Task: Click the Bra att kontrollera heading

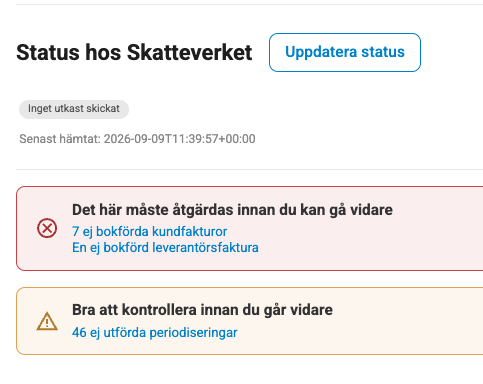Action: tap(202, 310)
